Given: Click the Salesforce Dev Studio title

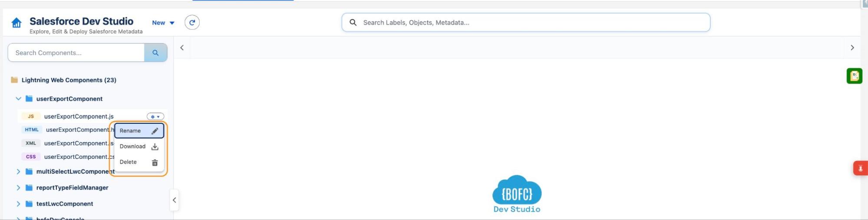Looking at the screenshot, I should click(x=82, y=21).
